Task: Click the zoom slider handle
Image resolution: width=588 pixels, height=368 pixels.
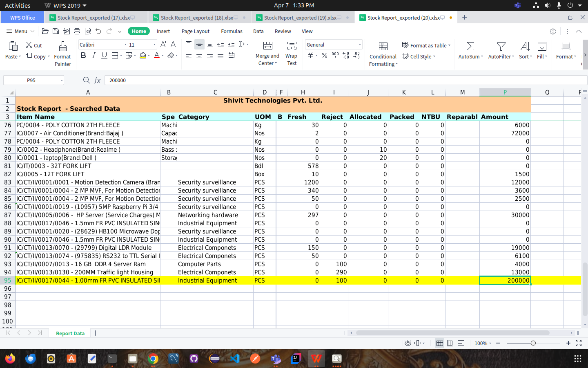Action: (533, 343)
